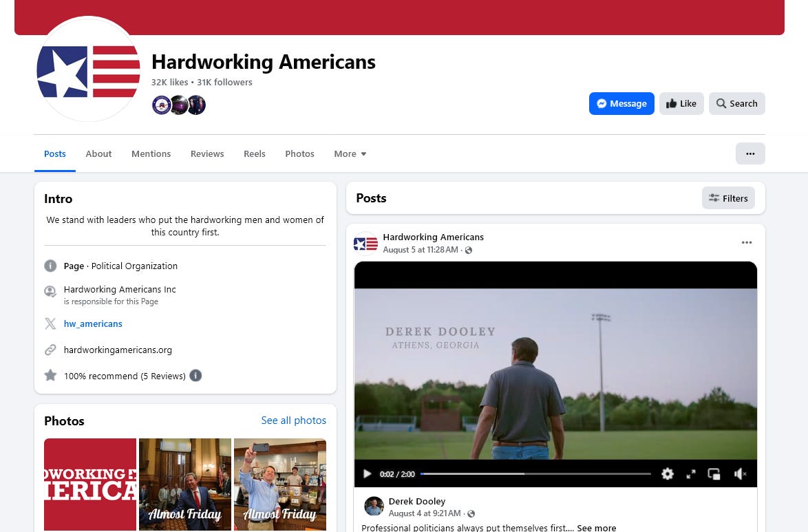Click the star recommend icon

(x=50, y=375)
